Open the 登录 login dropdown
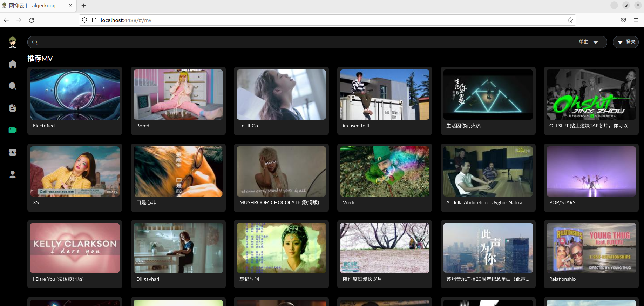This screenshot has height=306, width=644. coord(626,42)
